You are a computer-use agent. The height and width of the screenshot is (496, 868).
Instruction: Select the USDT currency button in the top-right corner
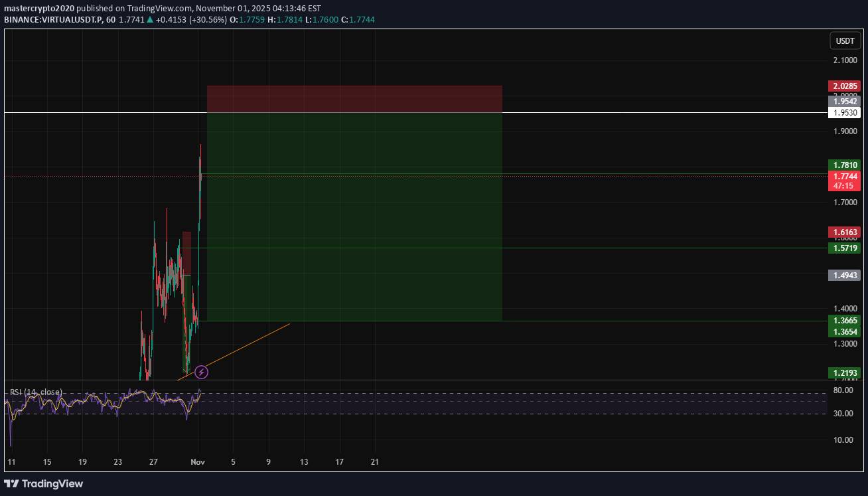click(x=845, y=41)
